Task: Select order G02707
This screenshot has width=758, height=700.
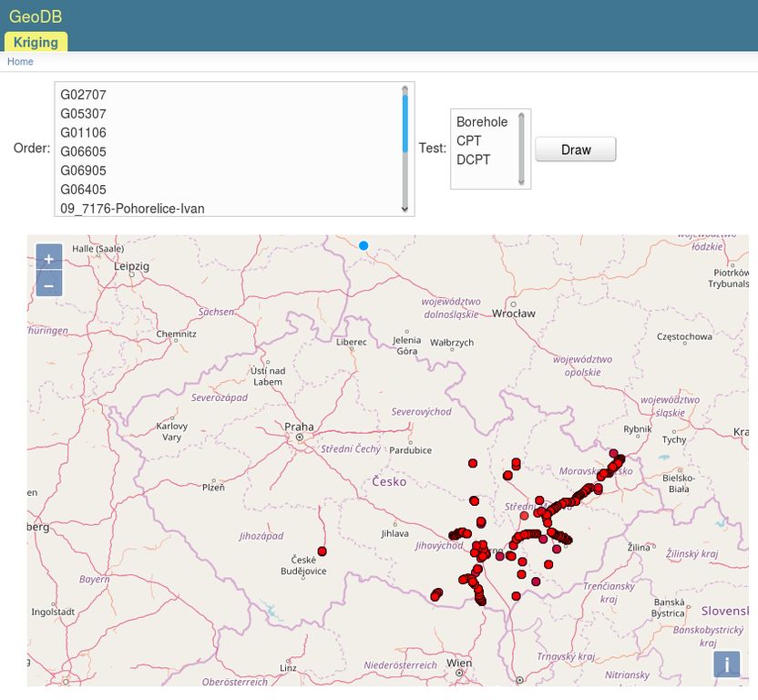Action: [x=84, y=94]
